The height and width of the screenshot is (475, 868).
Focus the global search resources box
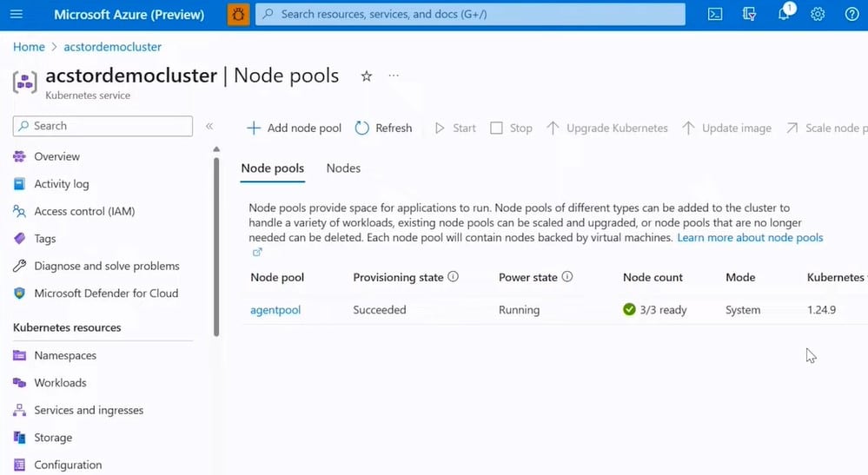(x=470, y=15)
